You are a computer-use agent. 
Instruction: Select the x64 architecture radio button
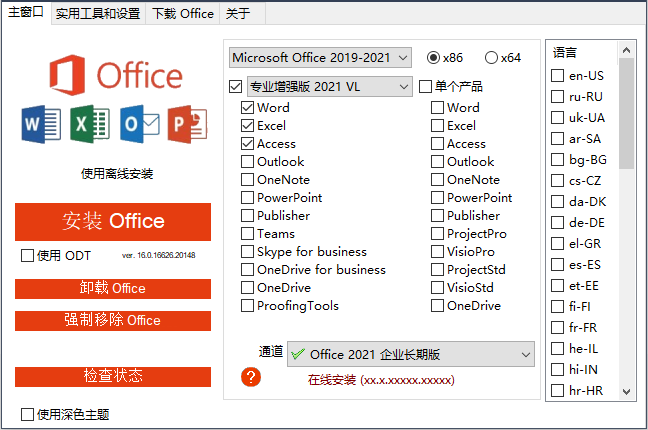pos(492,58)
